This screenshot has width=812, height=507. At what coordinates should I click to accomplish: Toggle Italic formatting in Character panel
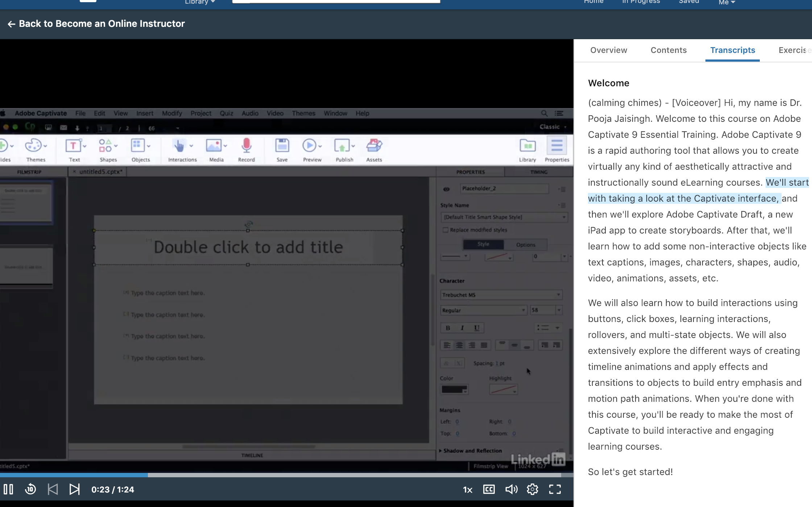(x=462, y=328)
